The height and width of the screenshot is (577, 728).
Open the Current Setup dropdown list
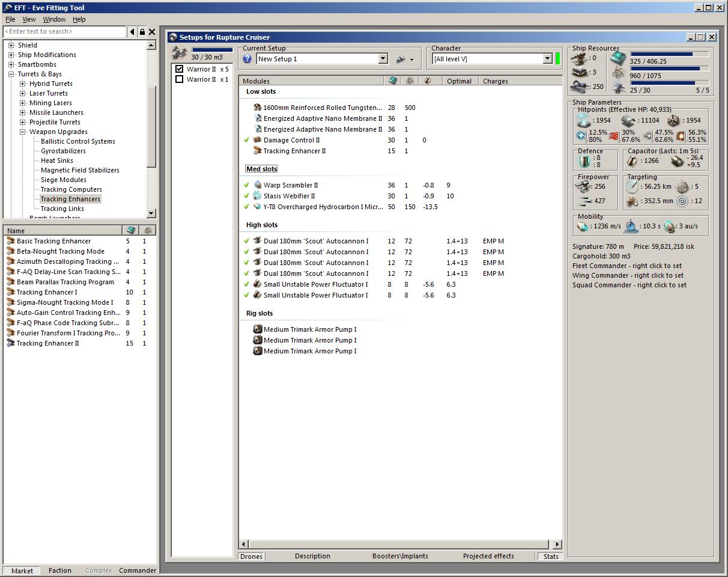(383, 59)
